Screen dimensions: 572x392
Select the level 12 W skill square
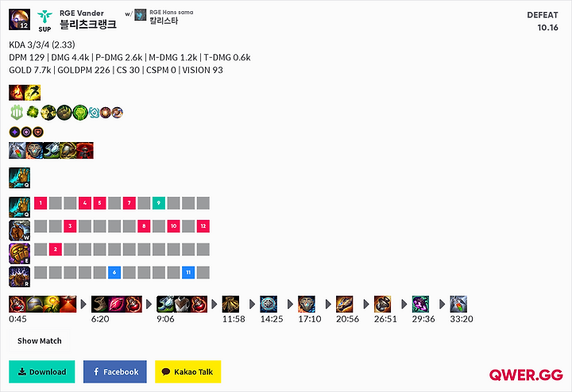(x=203, y=226)
